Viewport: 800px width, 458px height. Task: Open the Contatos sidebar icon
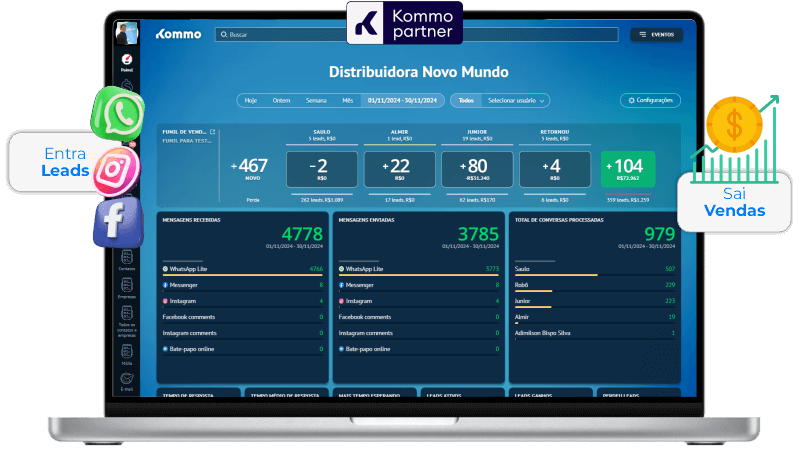tap(127, 259)
